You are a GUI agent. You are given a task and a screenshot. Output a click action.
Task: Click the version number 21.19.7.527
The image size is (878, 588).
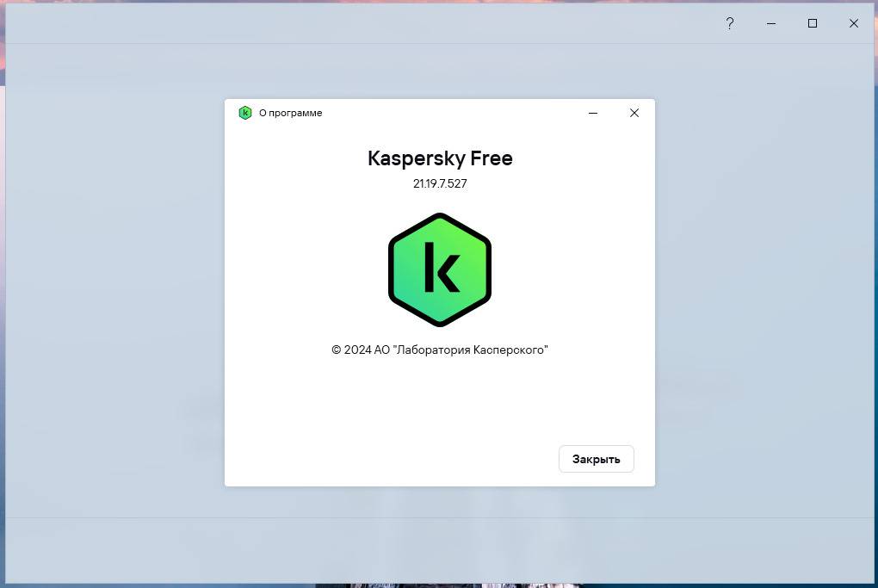click(440, 183)
